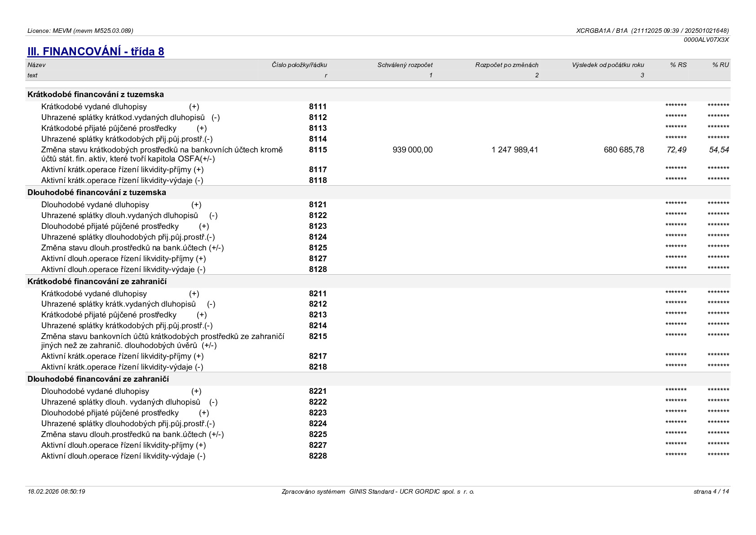Select the Schválený rozpočet column header

(405, 65)
